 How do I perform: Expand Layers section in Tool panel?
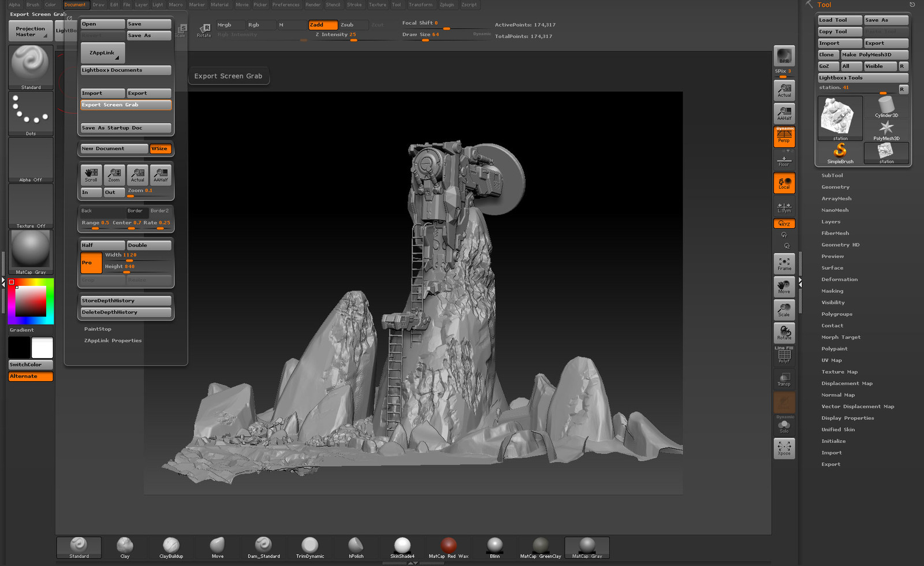(831, 222)
